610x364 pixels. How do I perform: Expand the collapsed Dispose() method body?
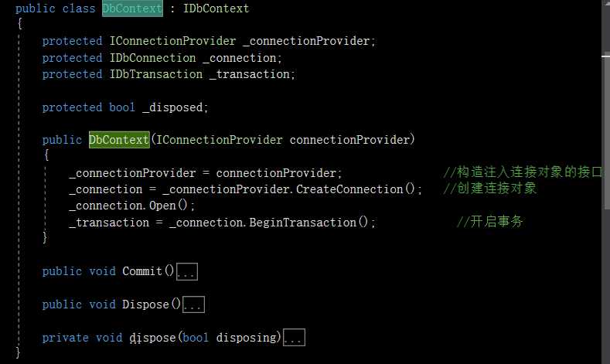coord(193,305)
